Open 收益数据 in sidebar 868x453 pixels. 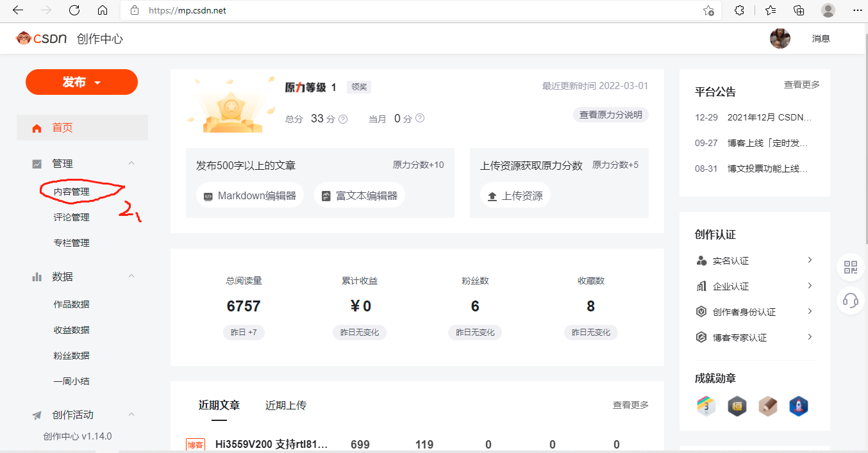coord(71,330)
